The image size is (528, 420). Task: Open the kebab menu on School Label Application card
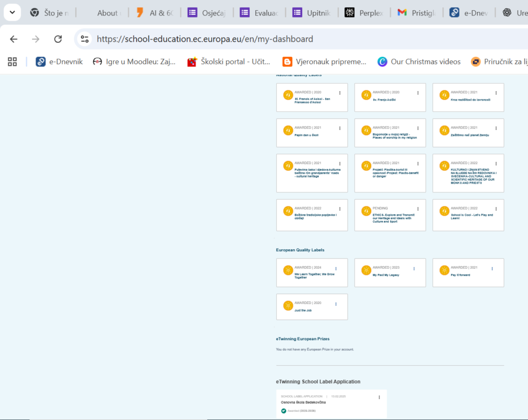click(379, 397)
